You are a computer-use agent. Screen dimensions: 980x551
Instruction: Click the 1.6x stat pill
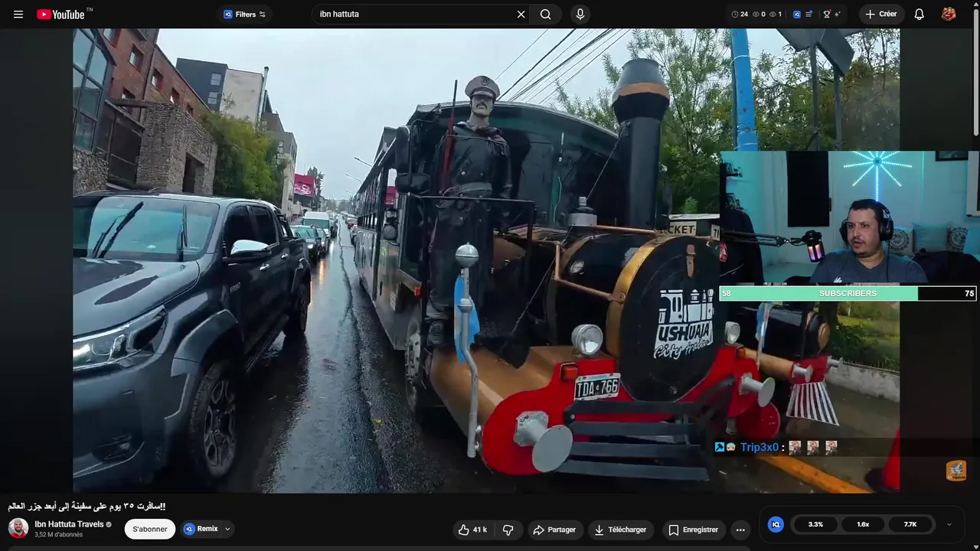pos(863,524)
